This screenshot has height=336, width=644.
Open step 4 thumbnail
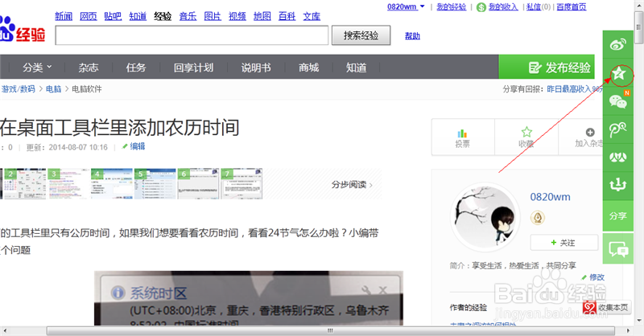tap(112, 184)
